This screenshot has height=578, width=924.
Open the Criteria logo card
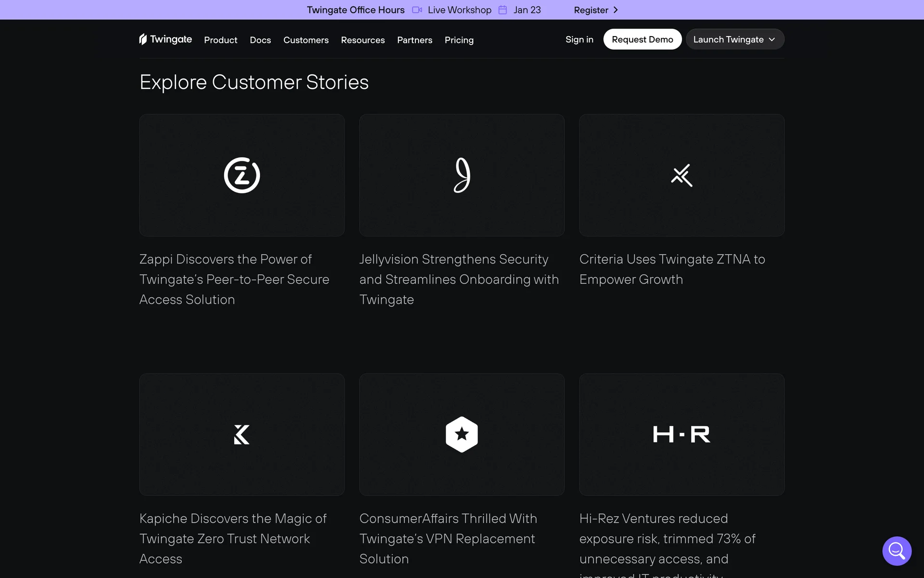click(681, 175)
